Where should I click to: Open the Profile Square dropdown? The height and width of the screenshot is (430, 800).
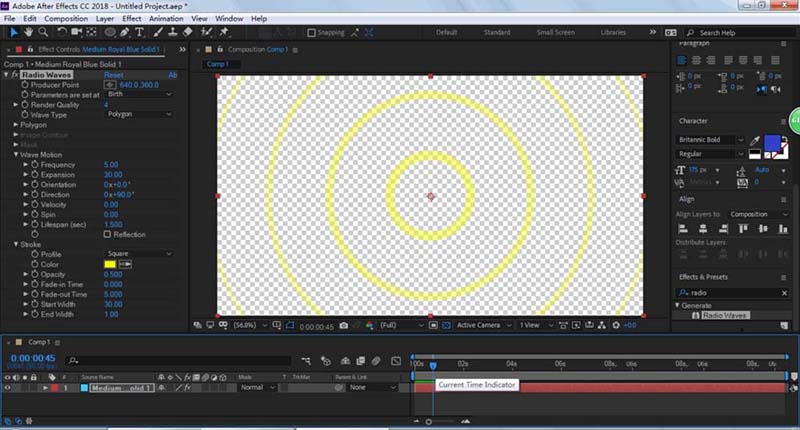(139, 254)
